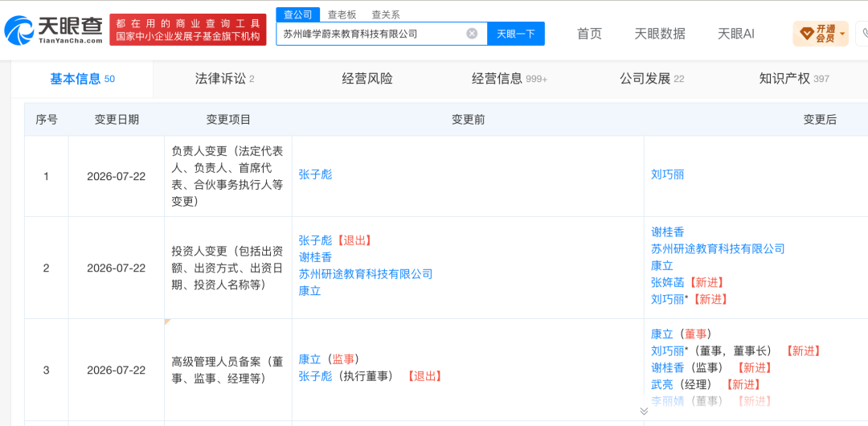Viewport: 868px width, 426px height.
Task: Select the 2026-07-22 date in row 2
Action: coord(117,268)
